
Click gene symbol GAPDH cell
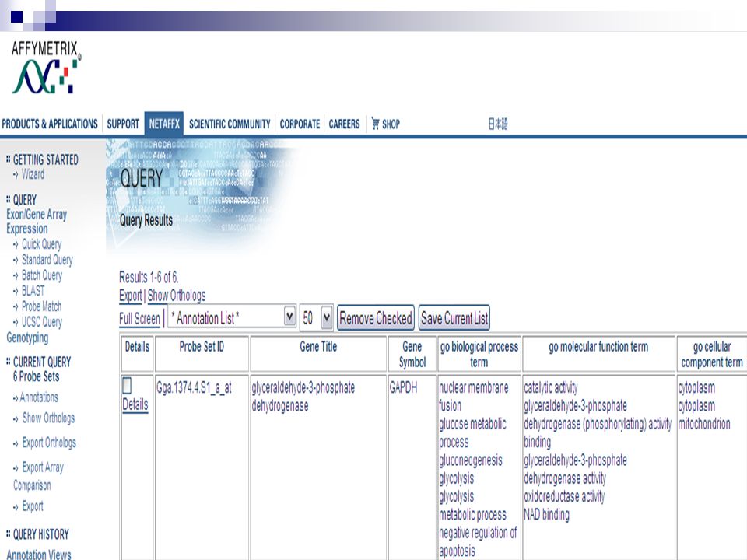[x=404, y=387]
